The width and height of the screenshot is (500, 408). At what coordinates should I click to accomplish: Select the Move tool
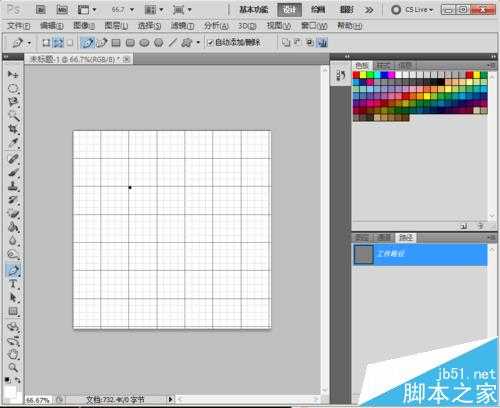(13, 74)
